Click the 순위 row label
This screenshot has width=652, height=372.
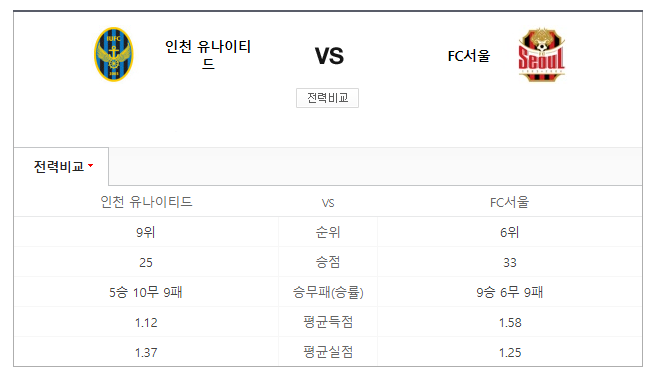[x=328, y=232]
